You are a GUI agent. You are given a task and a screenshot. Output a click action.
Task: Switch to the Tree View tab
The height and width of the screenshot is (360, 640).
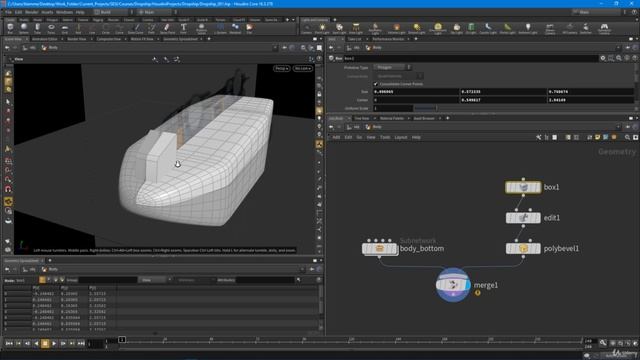tap(362, 118)
